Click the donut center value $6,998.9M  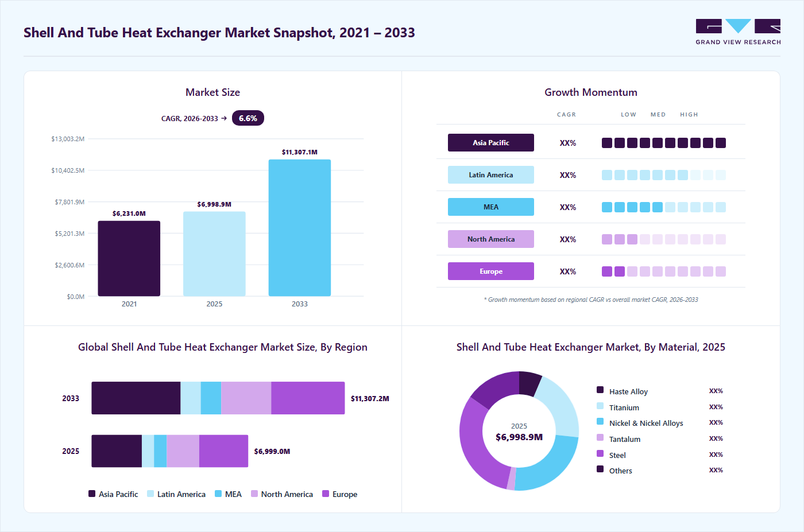coord(519,437)
